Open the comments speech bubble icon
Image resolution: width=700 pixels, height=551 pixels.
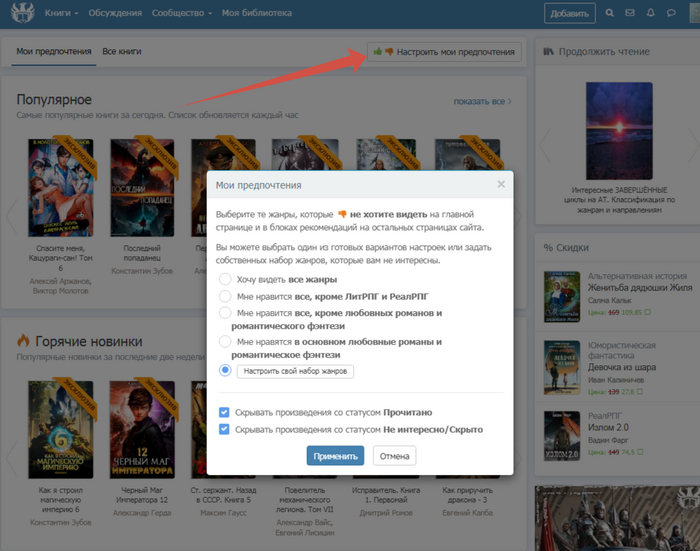[671, 13]
